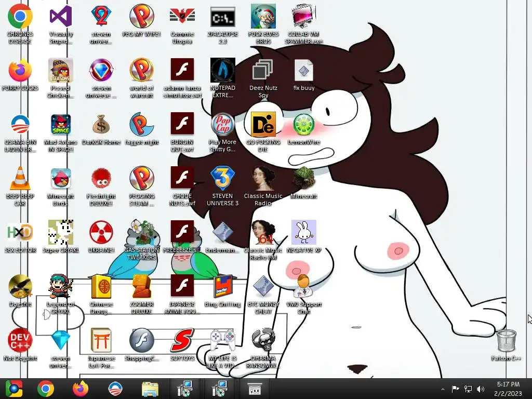
Task: Launch Firefox from the taskbar
Action: point(81,389)
